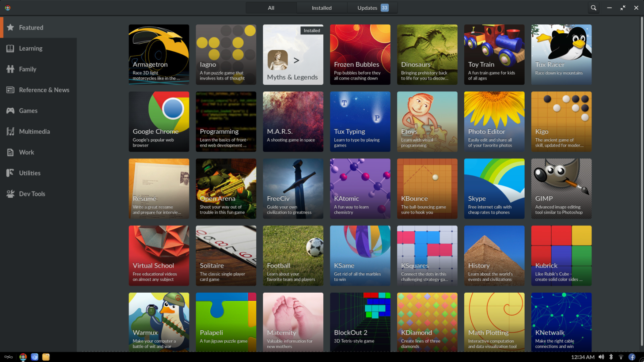Screen dimensions: 644x362
Task: Select the Family people icon
Action: click(10, 69)
